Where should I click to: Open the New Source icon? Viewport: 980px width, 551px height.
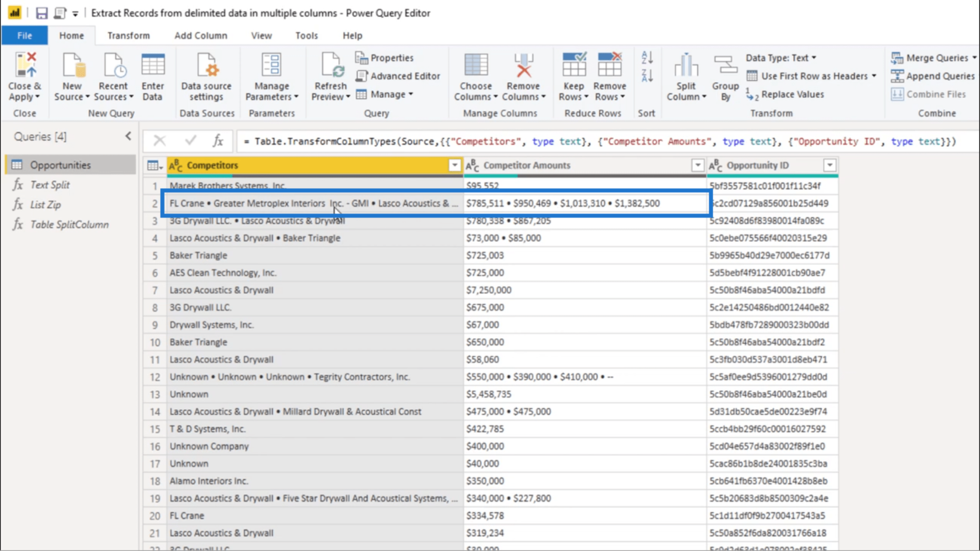tap(73, 65)
